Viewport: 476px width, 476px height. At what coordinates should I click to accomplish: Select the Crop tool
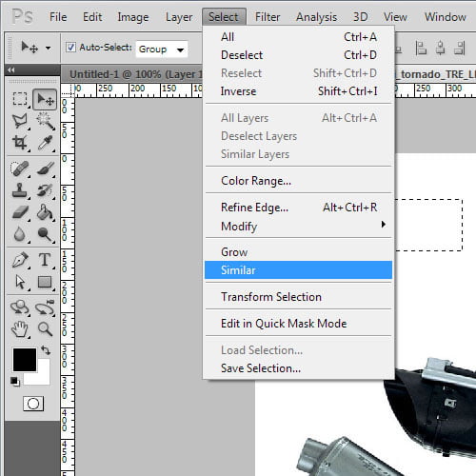click(20, 143)
